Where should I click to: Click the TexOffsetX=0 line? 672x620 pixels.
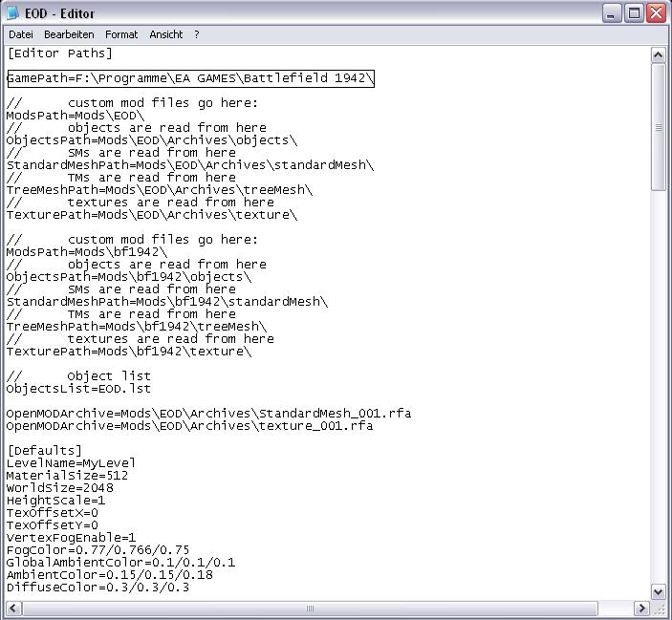(x=53, y=513)
